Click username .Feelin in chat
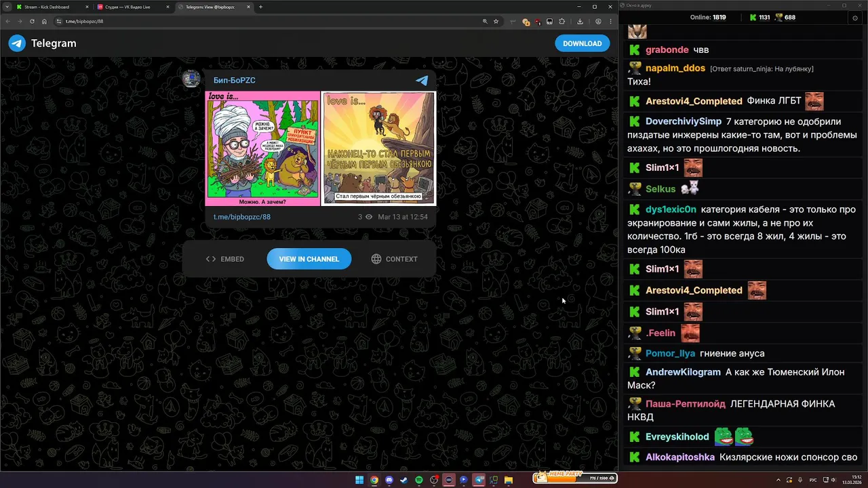Viewport: 868px width, 488px height. click(x=660, y=333)
